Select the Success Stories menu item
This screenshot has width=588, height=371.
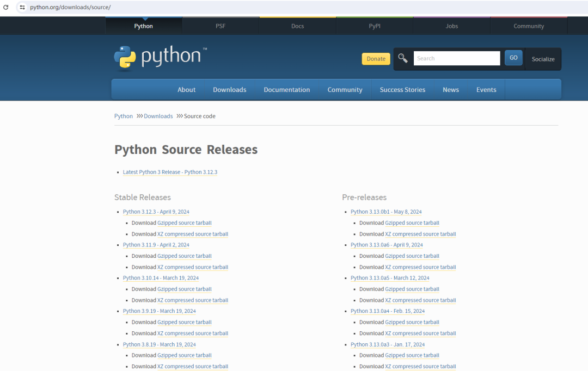point(402,90)
